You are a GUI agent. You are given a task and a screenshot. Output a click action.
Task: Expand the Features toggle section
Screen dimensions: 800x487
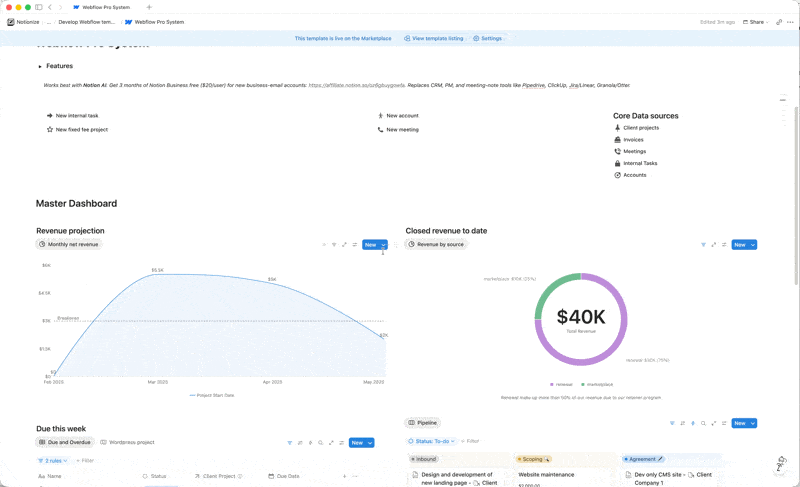(x=40, y=67)
